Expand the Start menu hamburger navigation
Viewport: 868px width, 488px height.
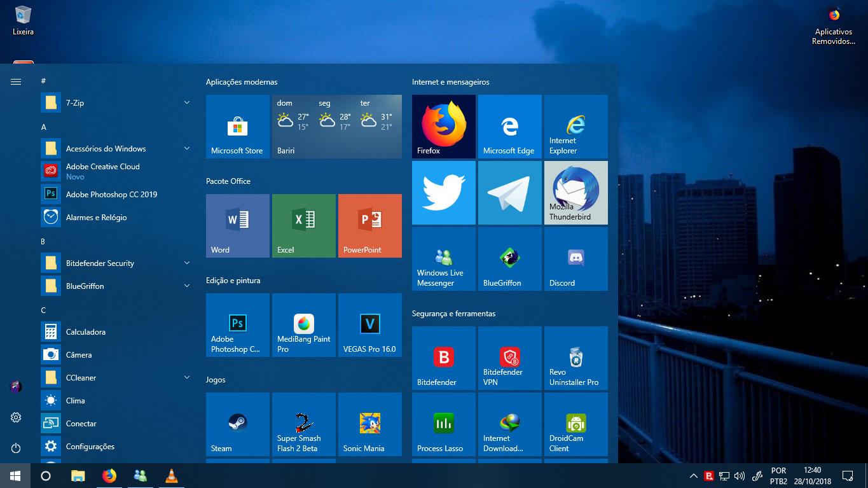tap(16, 81)
